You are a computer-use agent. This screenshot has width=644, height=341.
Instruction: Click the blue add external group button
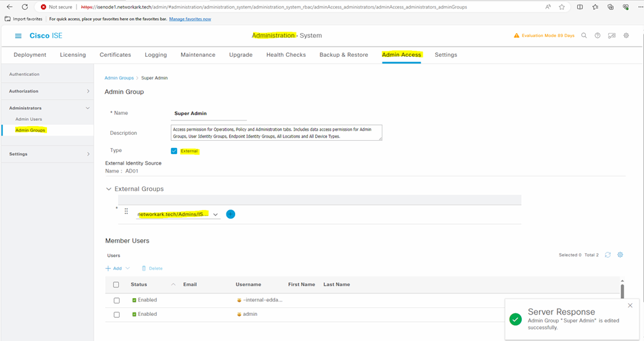(x=231, y=214)
